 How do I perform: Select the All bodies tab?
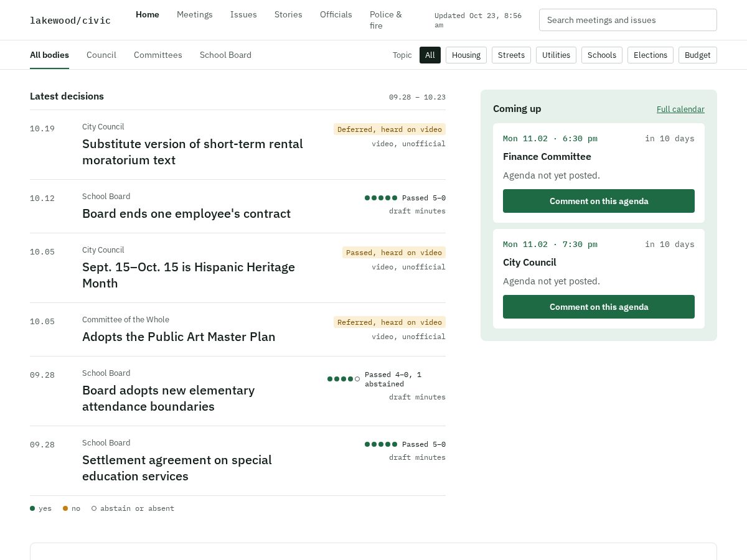point(49,55)
